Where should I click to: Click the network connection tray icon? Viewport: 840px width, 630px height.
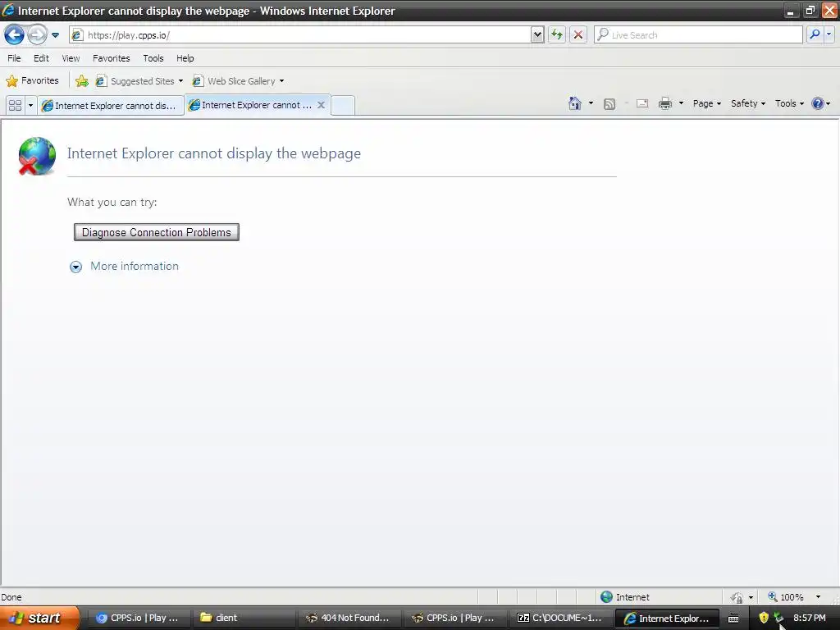pos(778,618)
